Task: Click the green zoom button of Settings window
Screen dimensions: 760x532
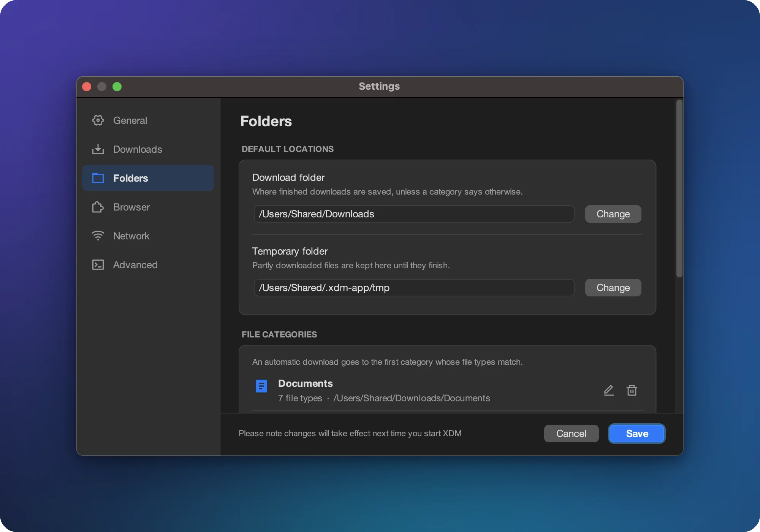Action: coord(117,87)
